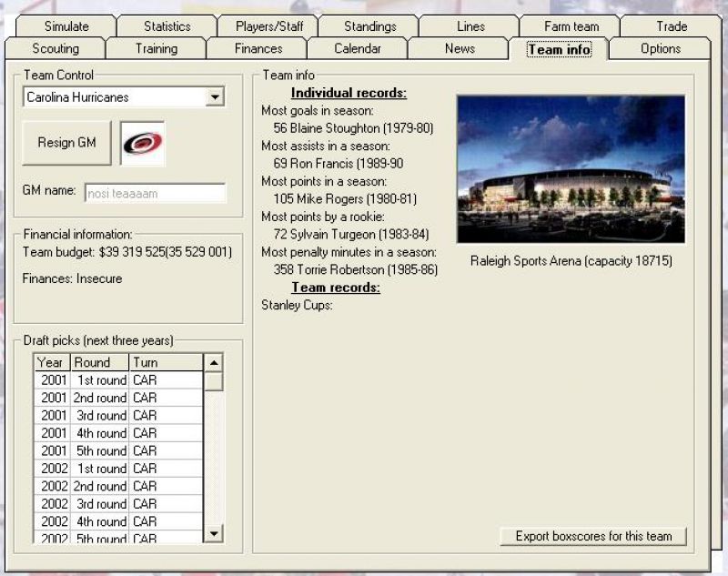Select the 2002 1st round draft pick row
The height and width of the screenshot is (576, 728).
[118, 469]
